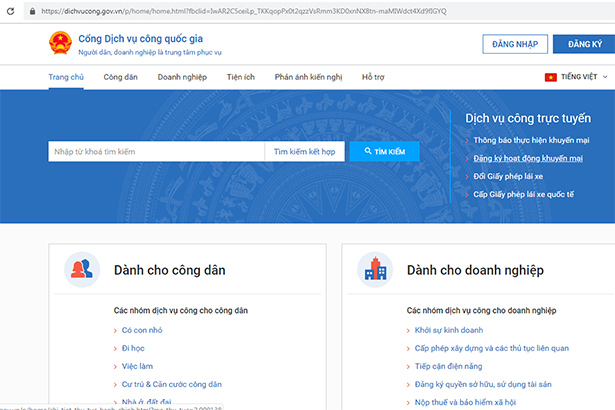The image size is (615, 410).
Task: Click the blue Tìm kiếm search button
Action: [x=384, y=151]
